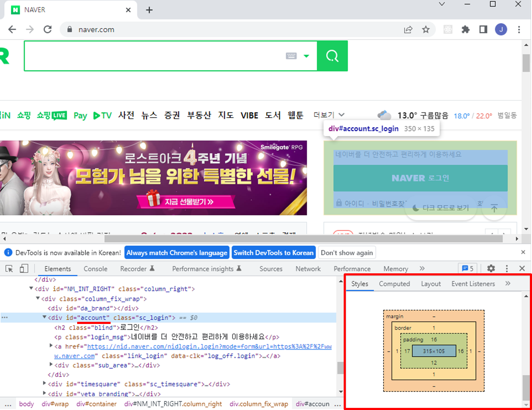The image size is (532, 410).
Task: Toggle the browser side panel icon
Action: [483, 30]
